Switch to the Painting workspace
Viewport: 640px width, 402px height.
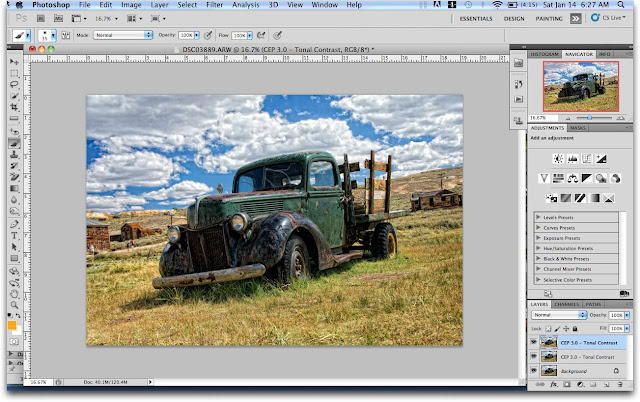tap(549, 19)
